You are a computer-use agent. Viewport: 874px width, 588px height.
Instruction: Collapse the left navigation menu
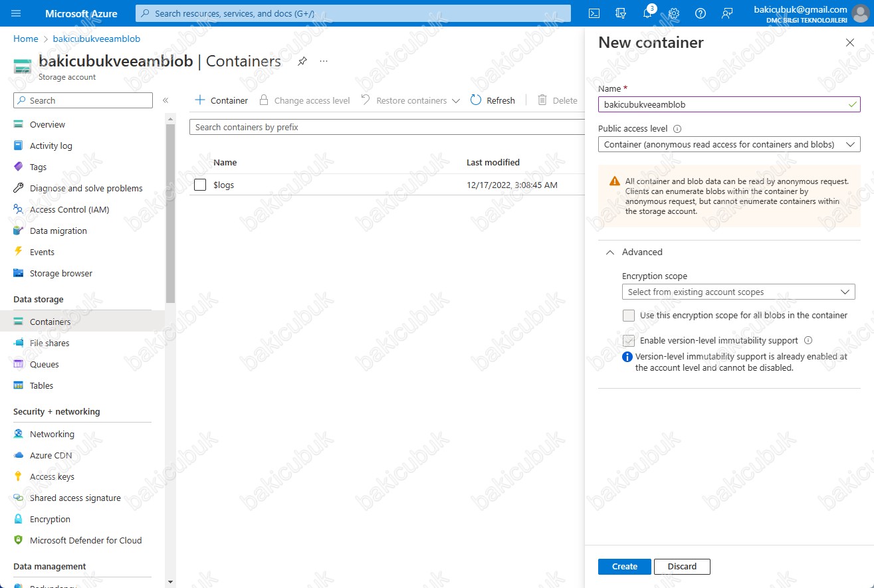[x=165, y=100]
